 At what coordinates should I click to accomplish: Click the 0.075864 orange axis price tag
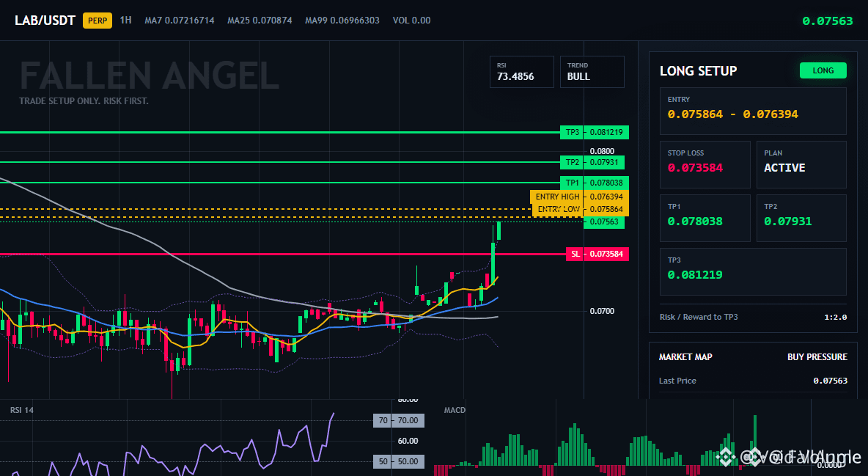(606, 210)
